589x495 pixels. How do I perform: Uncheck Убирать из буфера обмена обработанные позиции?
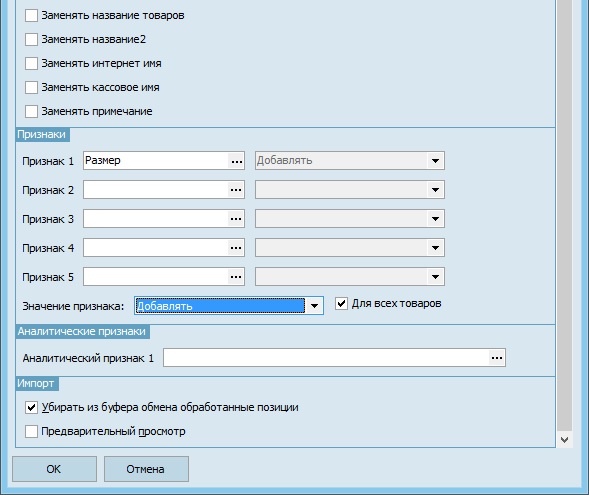tap(31, 407)
